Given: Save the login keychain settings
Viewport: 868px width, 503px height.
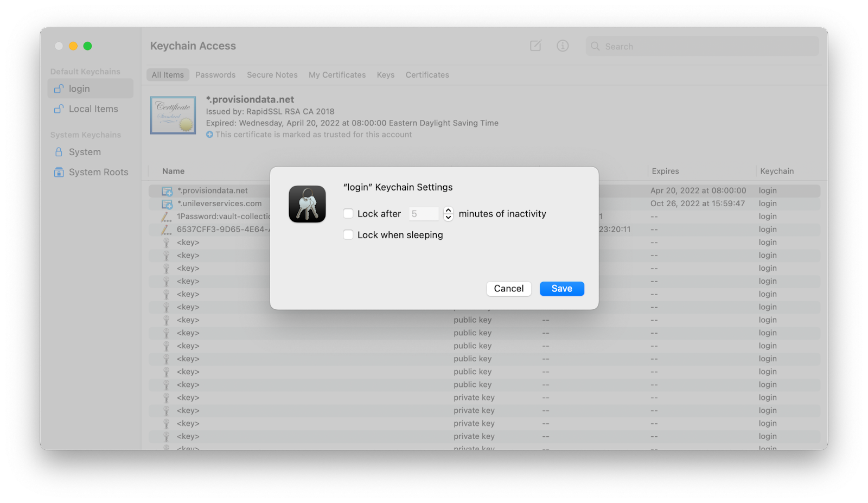Looking at the screenshot, I should coord(561,288).
